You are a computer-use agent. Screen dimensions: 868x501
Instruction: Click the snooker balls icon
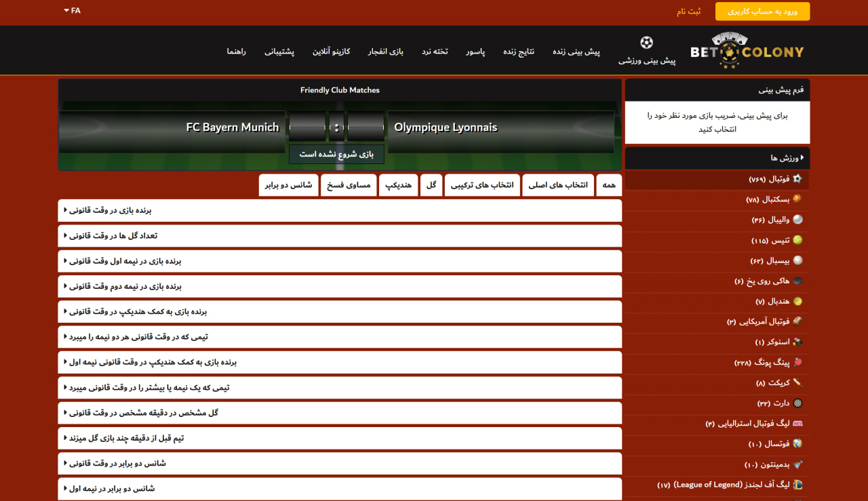pyautogui.click(x=797, y=342)
